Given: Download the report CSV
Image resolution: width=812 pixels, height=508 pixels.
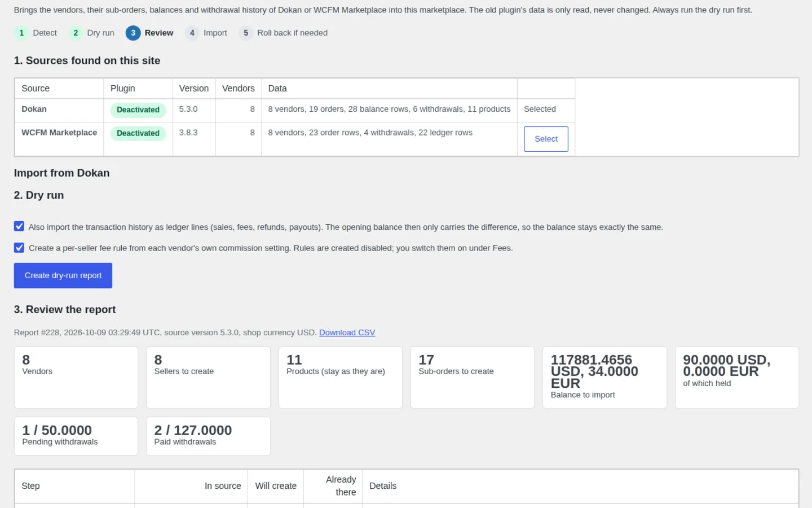Looking at the screenshot, I should [x=347, y=332].
